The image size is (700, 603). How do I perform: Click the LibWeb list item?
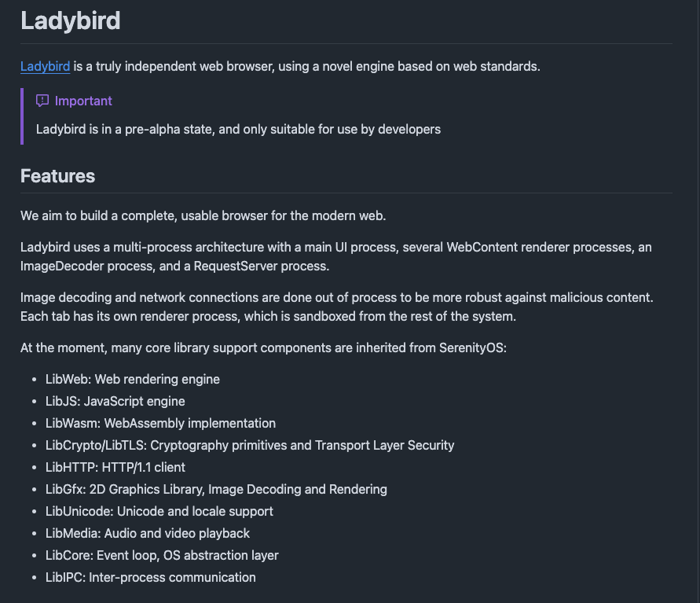point(132,379)
